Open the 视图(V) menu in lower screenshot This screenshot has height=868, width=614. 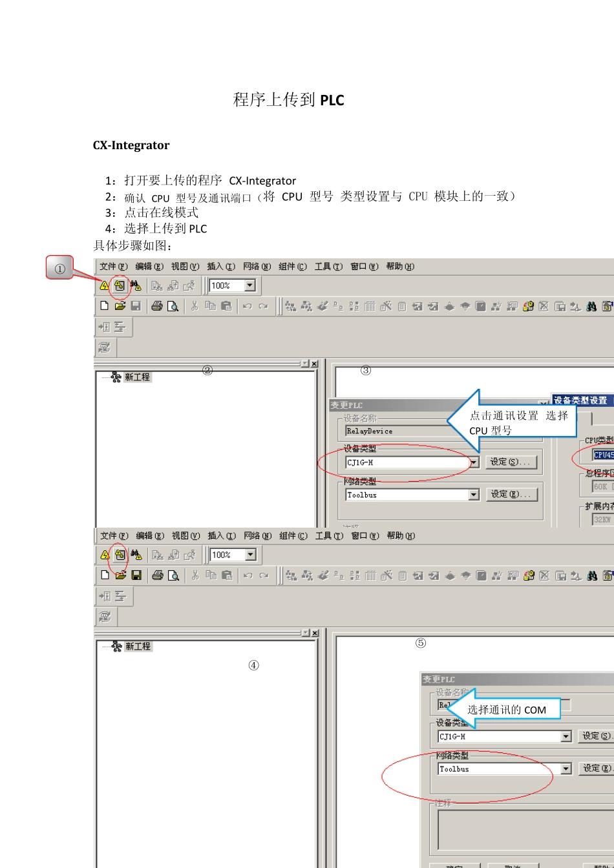pyautogui.click(x=186, y=535)
